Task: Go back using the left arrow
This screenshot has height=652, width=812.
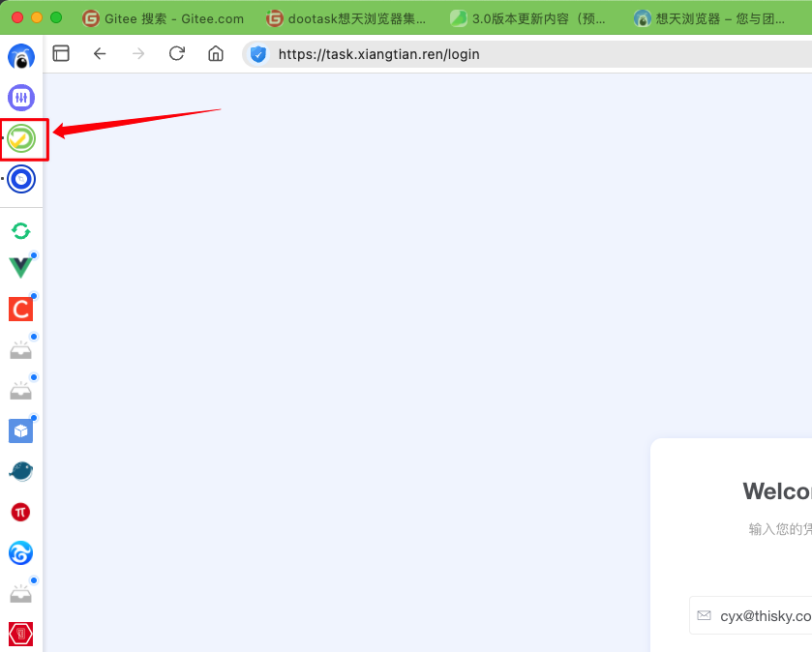Action: (100, 54)
